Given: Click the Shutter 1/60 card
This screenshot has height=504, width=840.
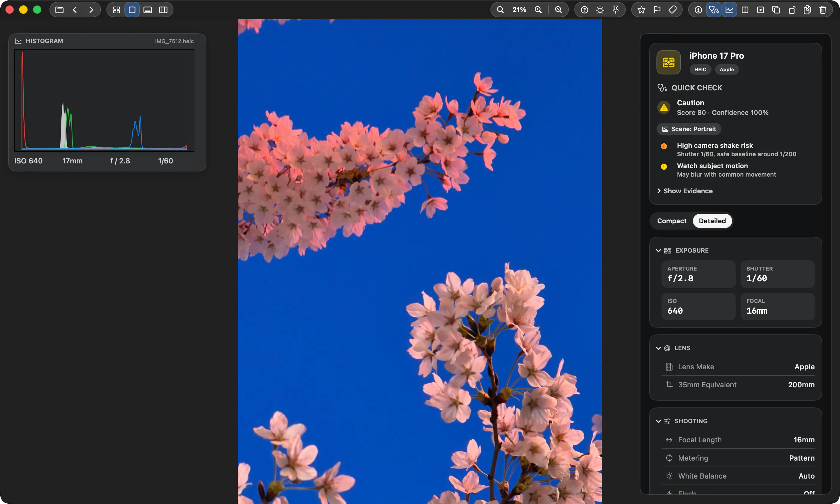Looking at the screenshot, I should click(x=777, y=274).
